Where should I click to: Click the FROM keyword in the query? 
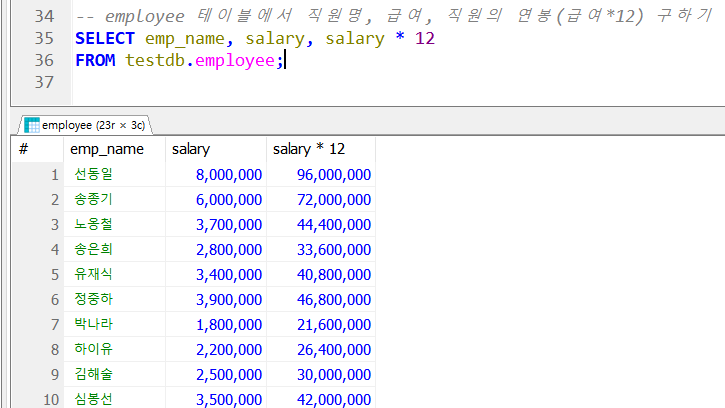[95, 61]
